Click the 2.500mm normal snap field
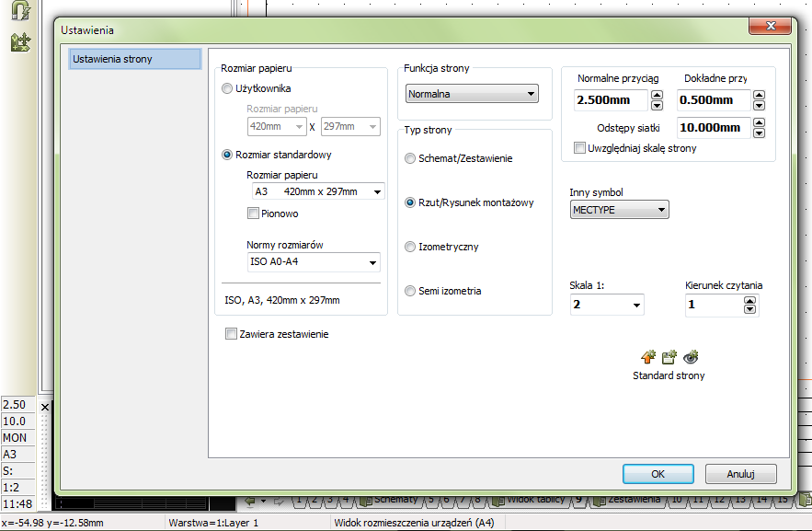Image resolution: width=812 pixels, height=531 pixels. coord(612,100)
